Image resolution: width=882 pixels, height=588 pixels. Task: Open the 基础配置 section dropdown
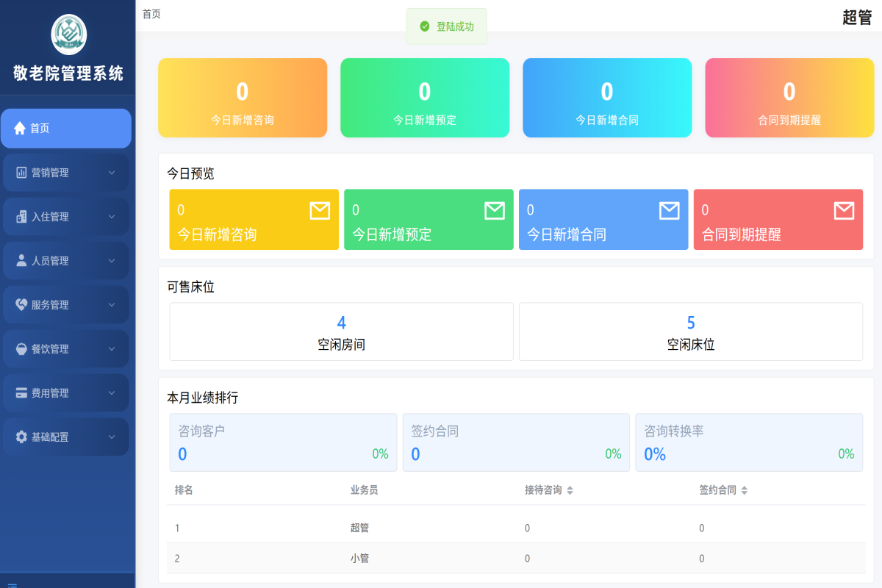click(112, 437)
